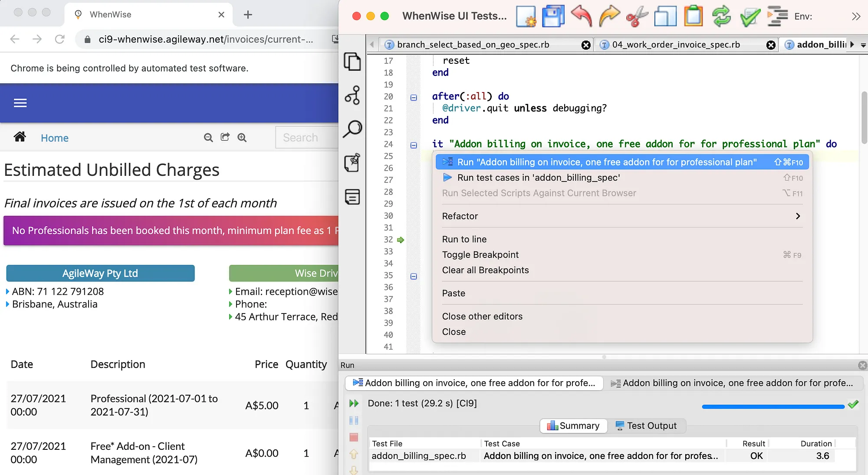Open the files sidebar panel icon
Viewport: 868px width, 475px height.
352,61
